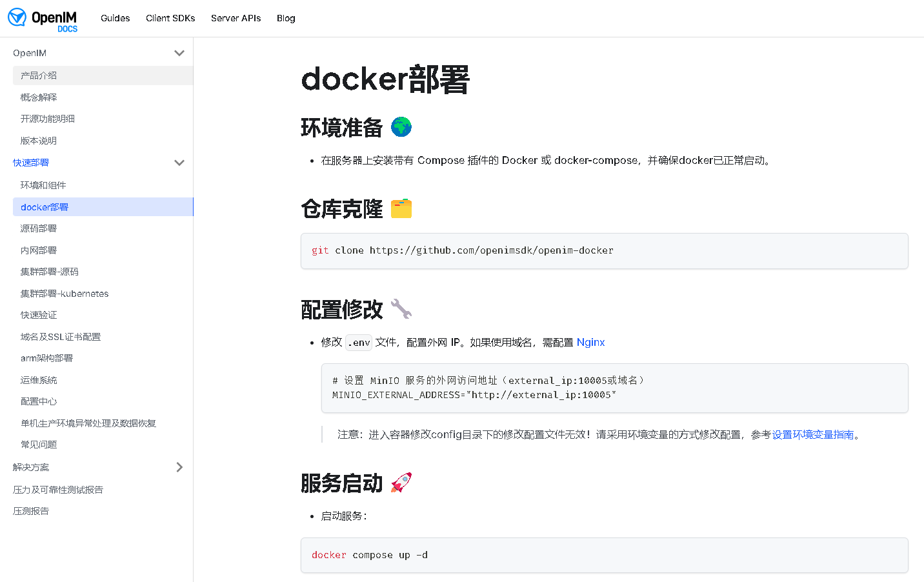Open the OpenIM Docs logo homepage

point(43,19)
